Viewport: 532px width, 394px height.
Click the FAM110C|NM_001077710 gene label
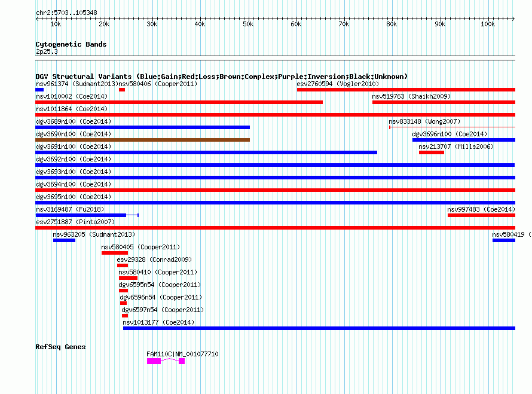point(182,354)
